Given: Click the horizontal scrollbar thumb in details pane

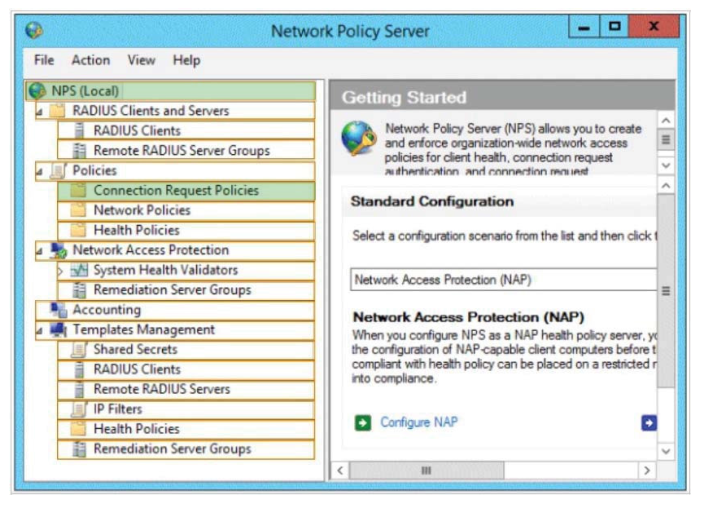Looking at the screenshot, I should pos(426,470).
